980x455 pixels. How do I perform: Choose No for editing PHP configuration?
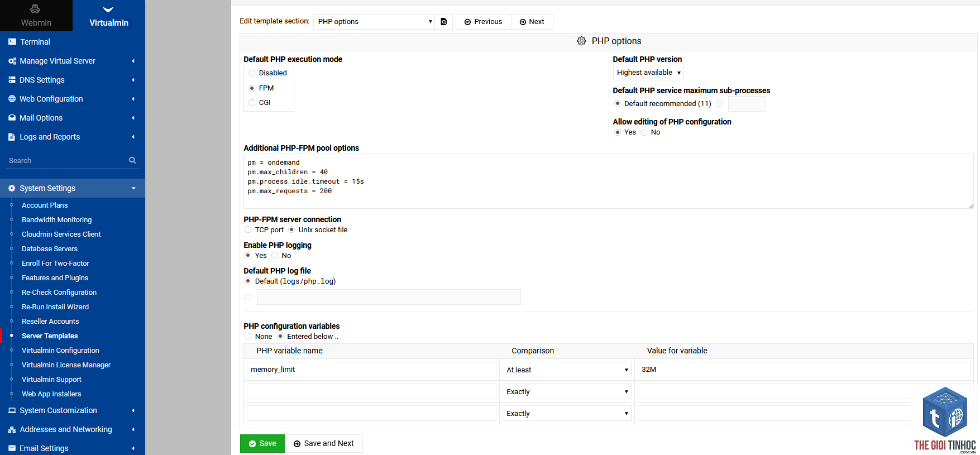click(x=644, y=132)
